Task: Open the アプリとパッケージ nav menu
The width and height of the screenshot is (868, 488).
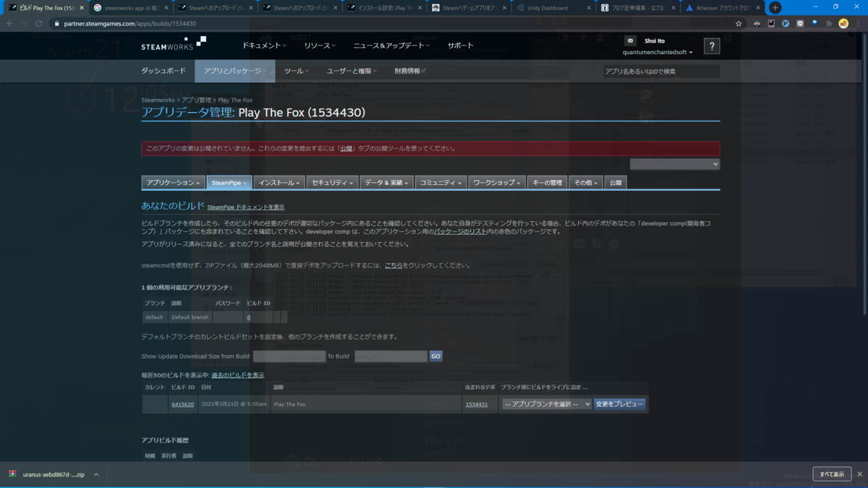Action: click(x=235, y=71)
